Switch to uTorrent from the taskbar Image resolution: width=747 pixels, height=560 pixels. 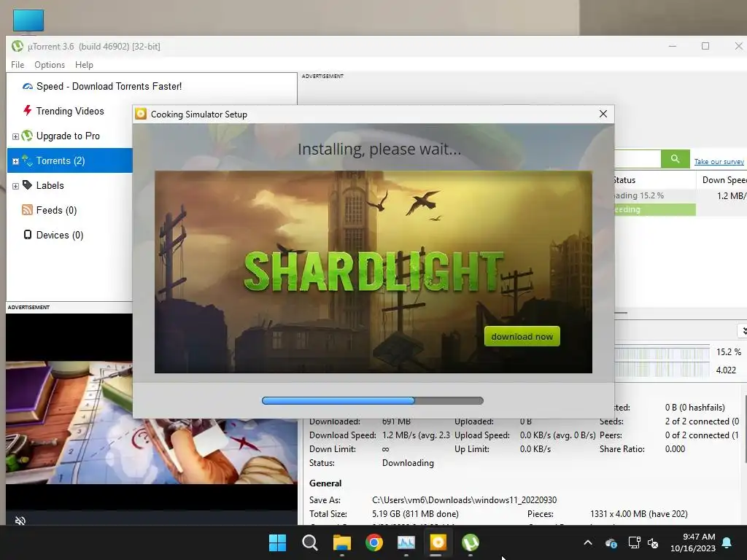[x=471, y=542]
